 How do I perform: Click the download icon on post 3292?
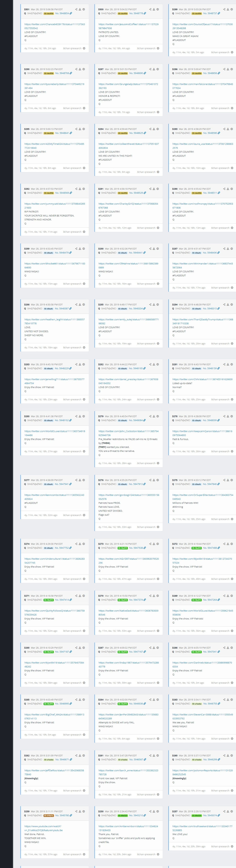[x=80, y=189]
